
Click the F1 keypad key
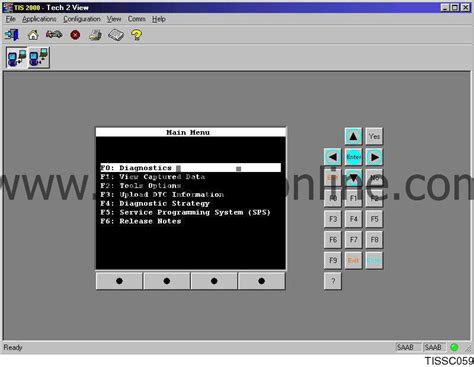click(353, 198)
